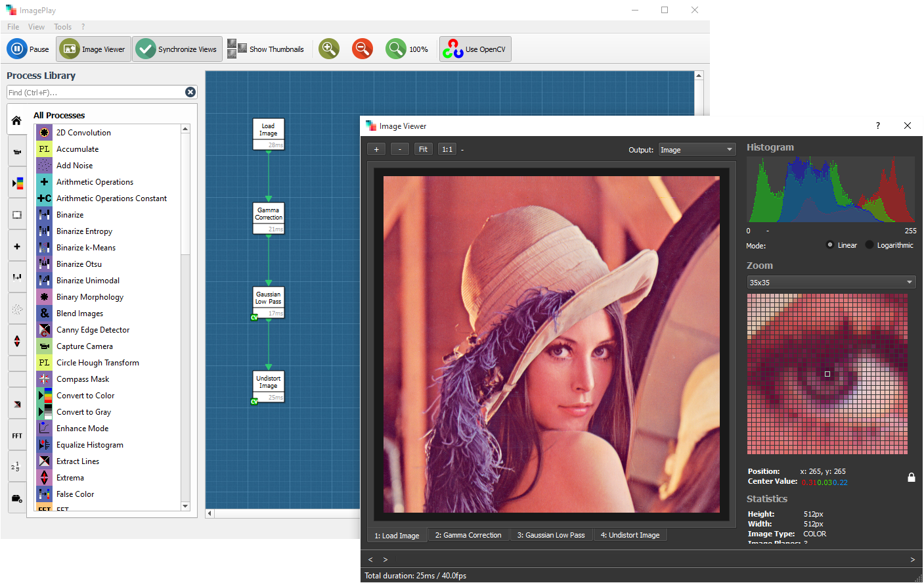Expand the 35x35 zoom size dropdown
The height and width of the screenshot is (583, 924).
[x=831, y=283]
